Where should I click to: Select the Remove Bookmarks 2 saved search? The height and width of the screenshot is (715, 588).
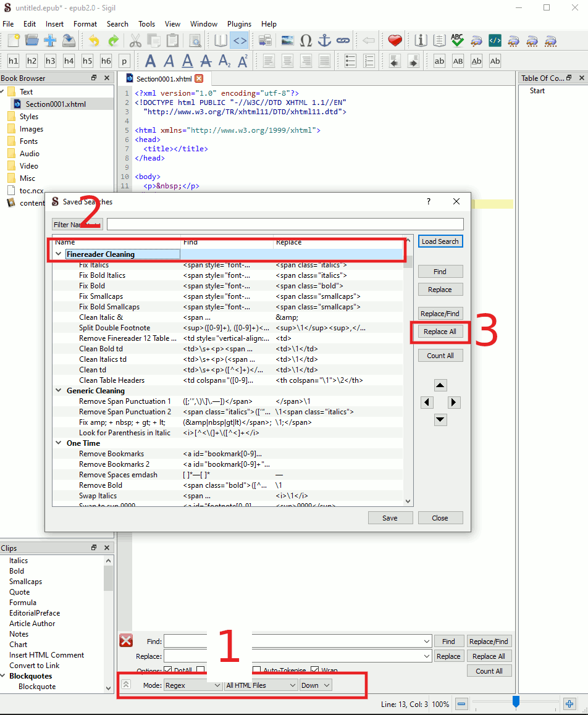pos(228,464)
